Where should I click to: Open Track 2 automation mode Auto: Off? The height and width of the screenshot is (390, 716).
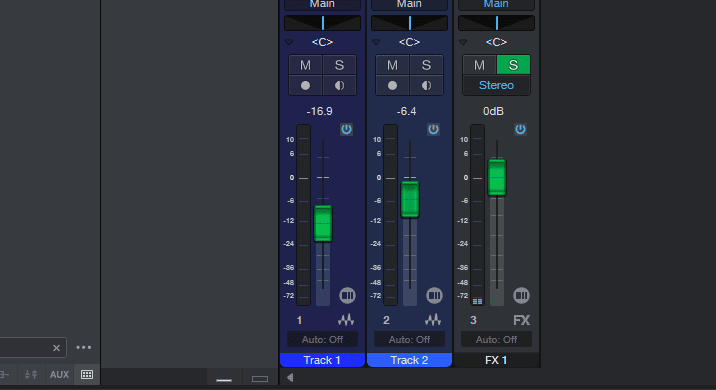[x=409, y=339]
